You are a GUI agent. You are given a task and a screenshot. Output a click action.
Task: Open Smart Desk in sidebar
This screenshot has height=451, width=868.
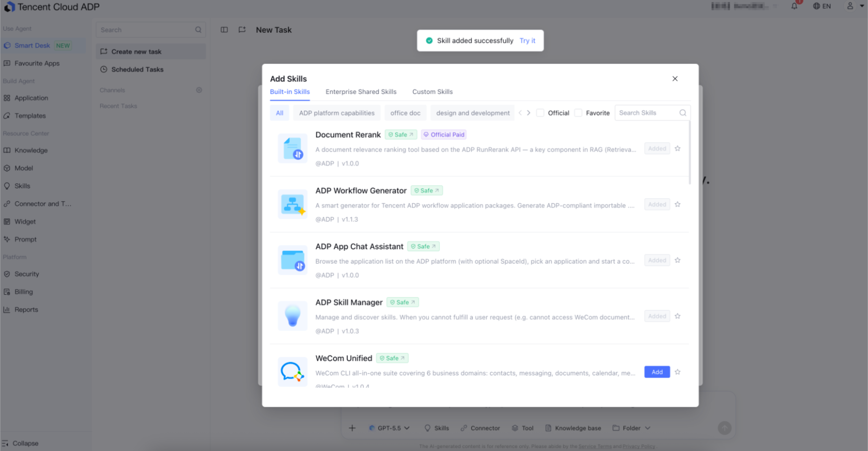pyautogui.click(x=43, y=45)
